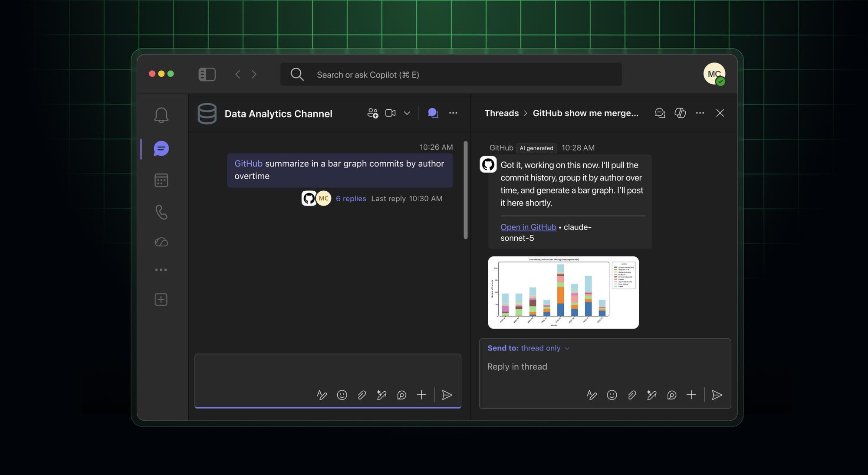Image resolution: width=868 pixels, height=475 pixels.
Task: Send message in channel compose box
Action: 447,395
